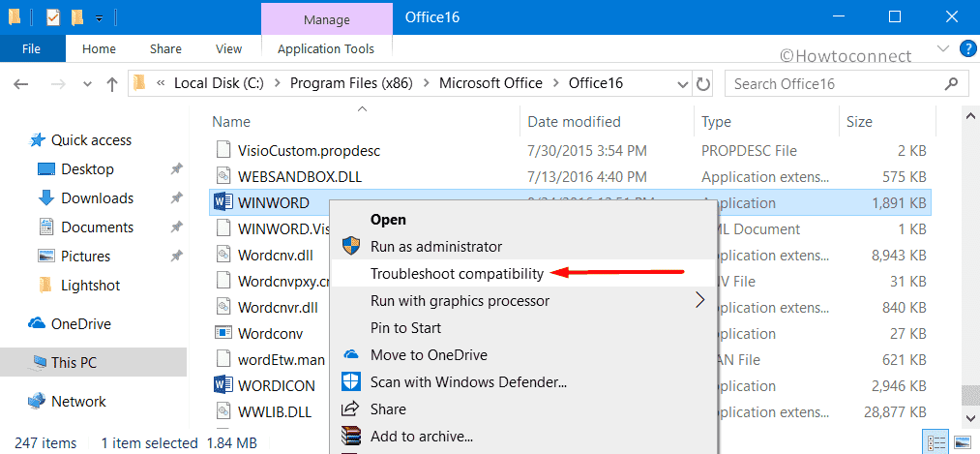980x454 pixels.
Task: Select the Wordcnvr.dll file
Action: click(278, 308)
